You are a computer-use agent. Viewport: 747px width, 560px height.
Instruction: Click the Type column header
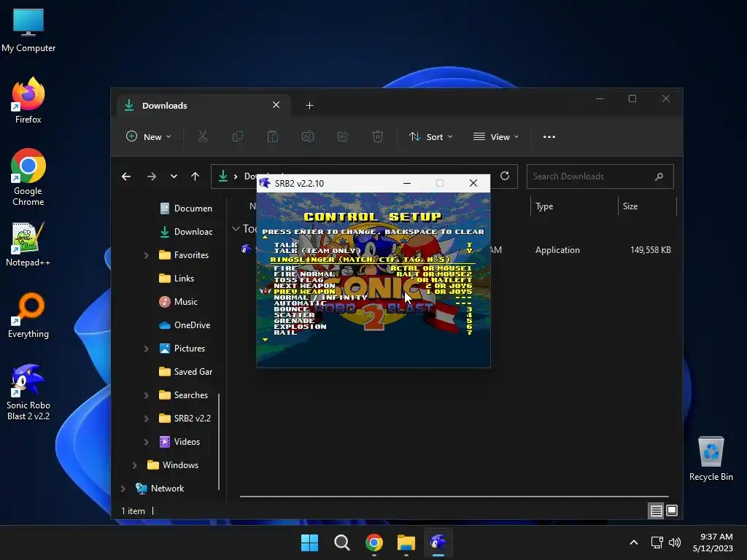coord(574,206)
